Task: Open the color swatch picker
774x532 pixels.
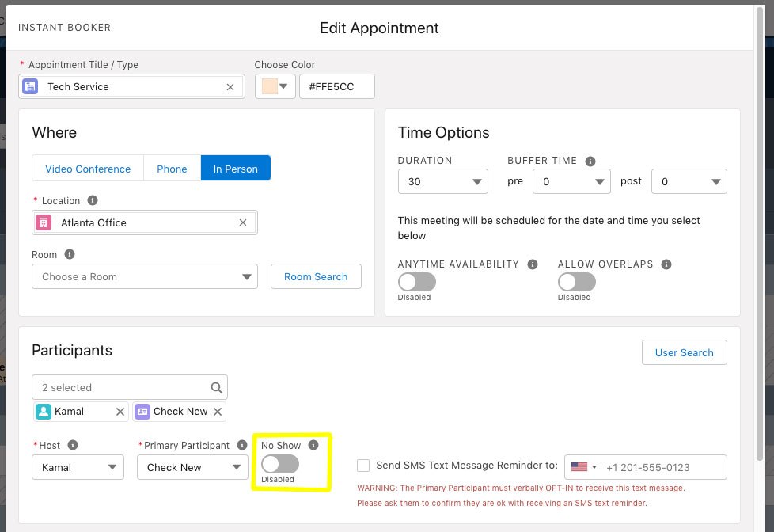Action: (275, 86)
